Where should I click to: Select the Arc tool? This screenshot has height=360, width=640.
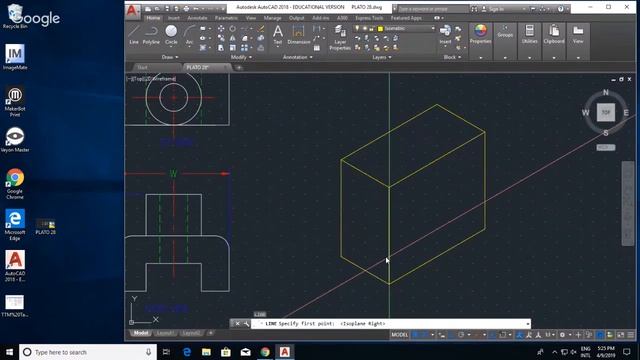[x=189, y=34]
